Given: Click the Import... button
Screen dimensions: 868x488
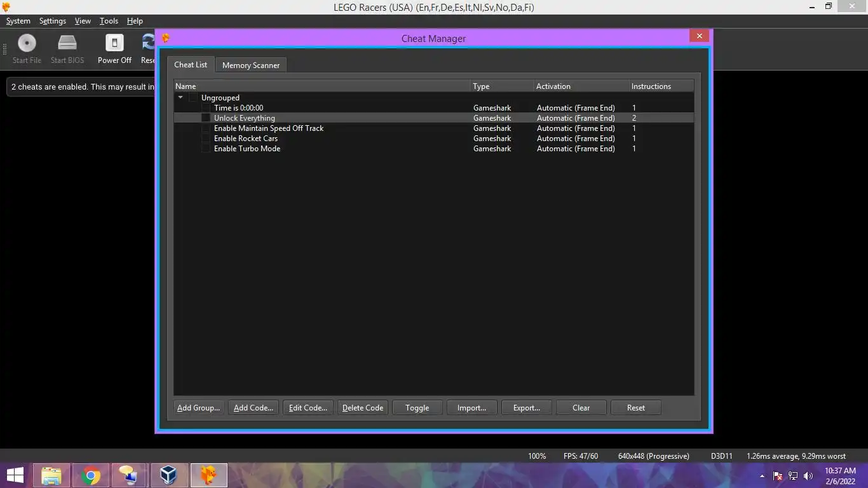Looking at the screenshot, I should (x=471, y=408).
